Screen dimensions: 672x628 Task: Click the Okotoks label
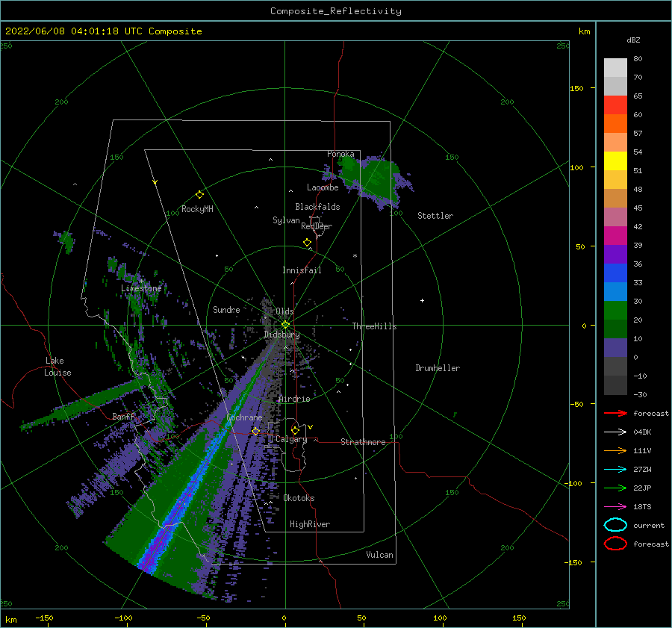[x=299, y=498]
